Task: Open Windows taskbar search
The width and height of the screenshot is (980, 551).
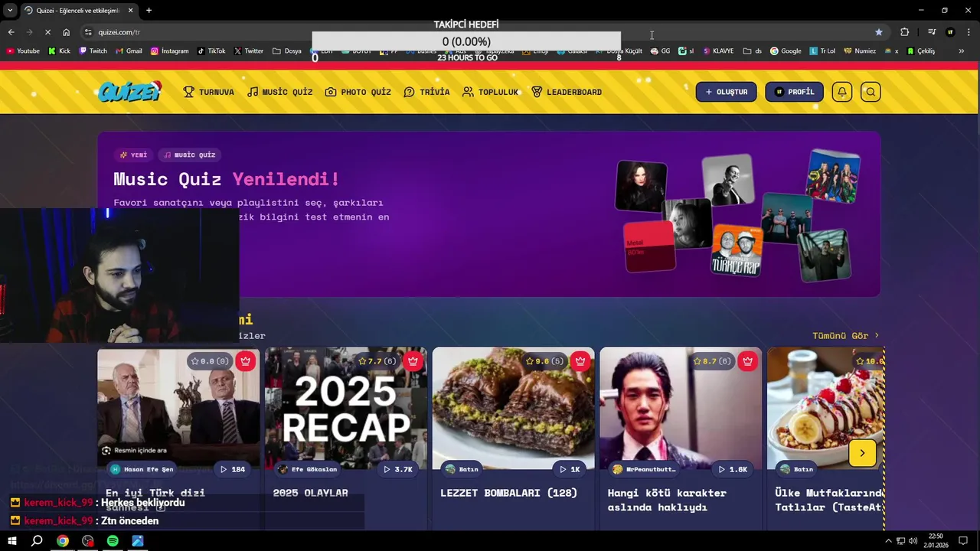Action: pyautogui.click(x=37, y=541)
